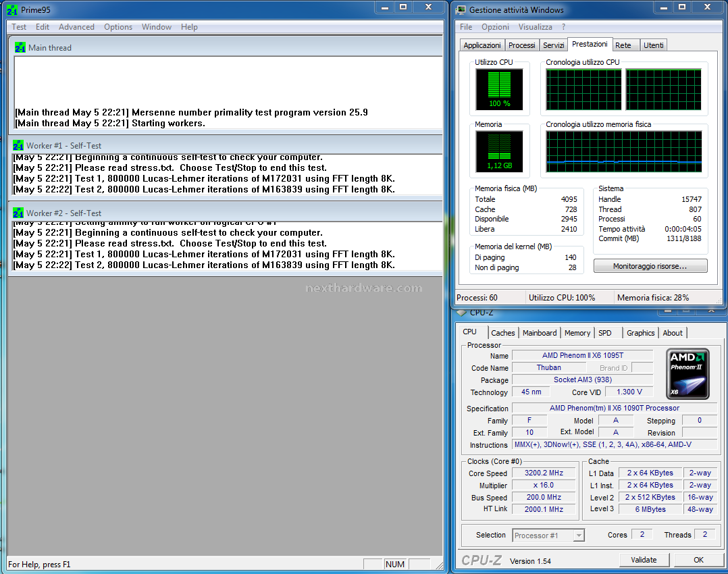
Task: Click Worker #2 'Test 1' M172031 log line
Action: coord(204,254)
